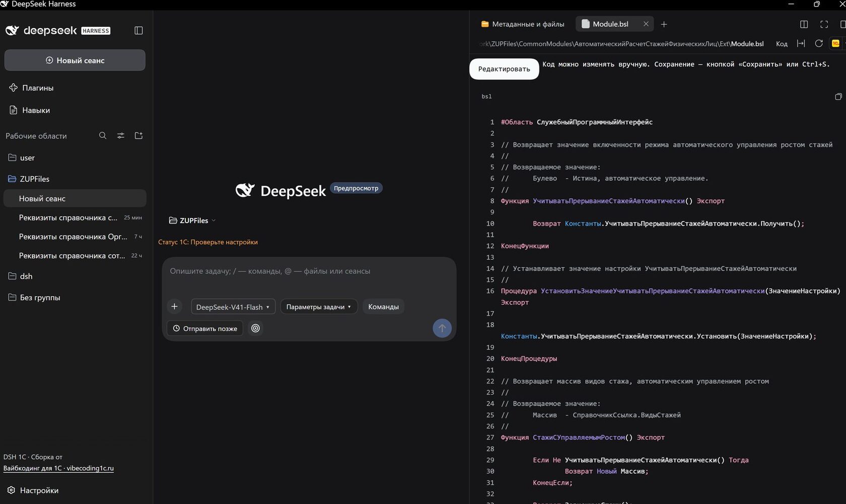Viewport: 846px width, 504px height.
Task: Select the Module.bsl tab
Action: (x=610, y=24)
